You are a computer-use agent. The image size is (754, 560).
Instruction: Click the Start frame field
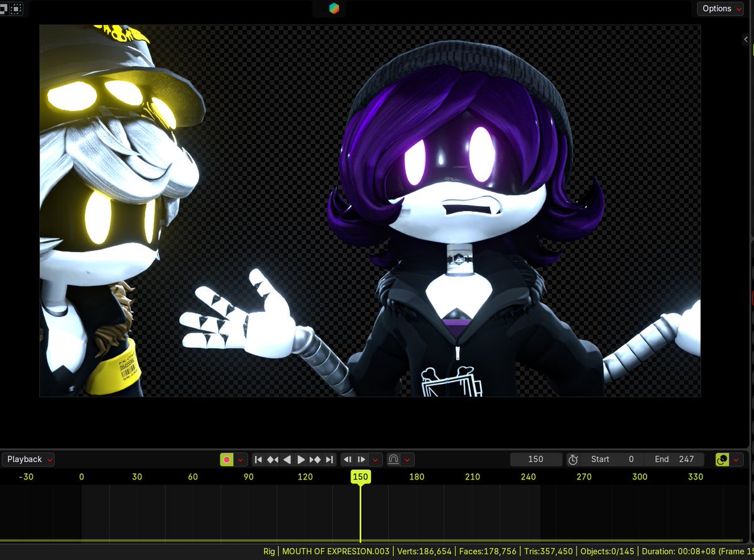[x=611, y=459]
